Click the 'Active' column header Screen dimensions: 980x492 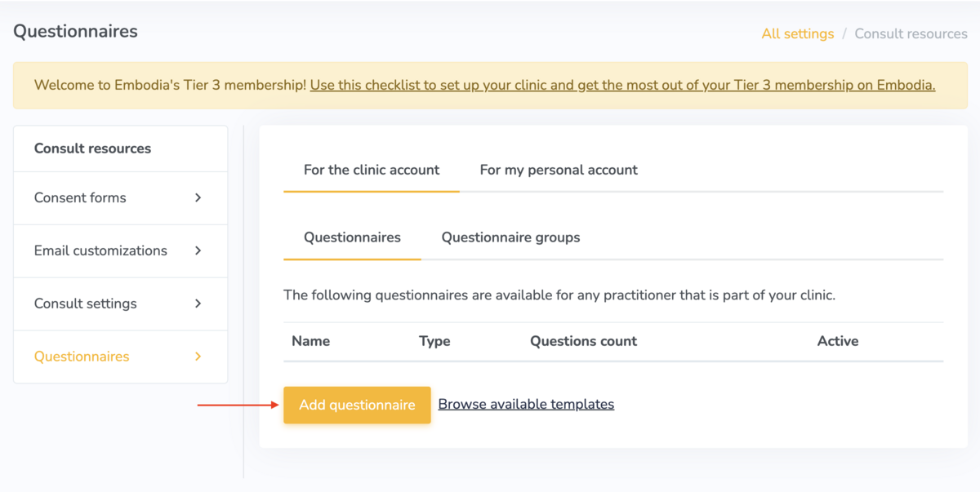tap(838, 341)
